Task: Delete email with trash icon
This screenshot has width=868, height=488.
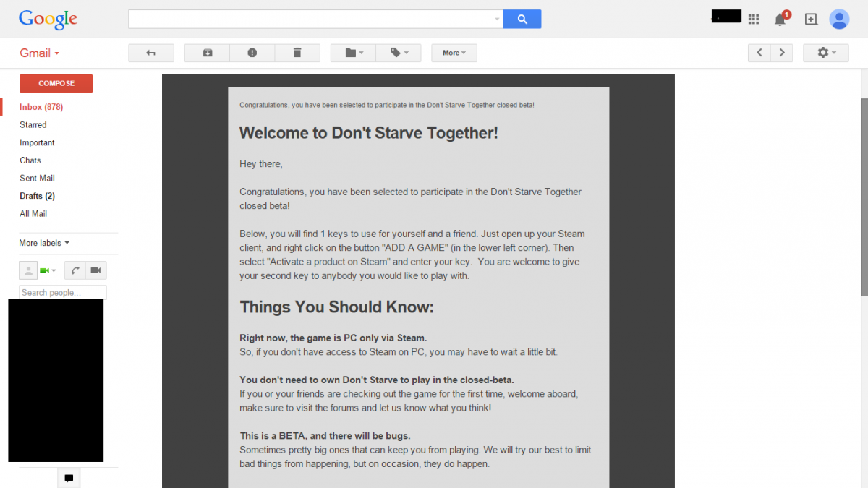Action: click(x=297, y=53)
